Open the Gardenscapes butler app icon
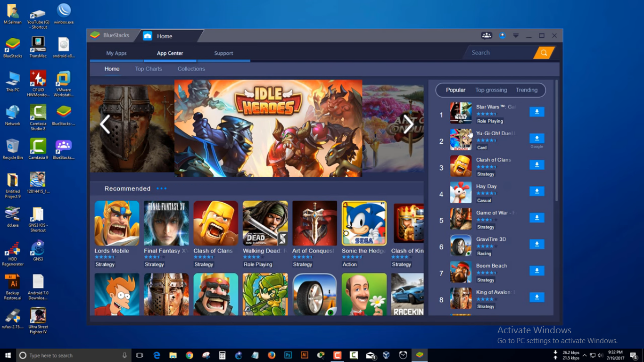 coord(364,294)
